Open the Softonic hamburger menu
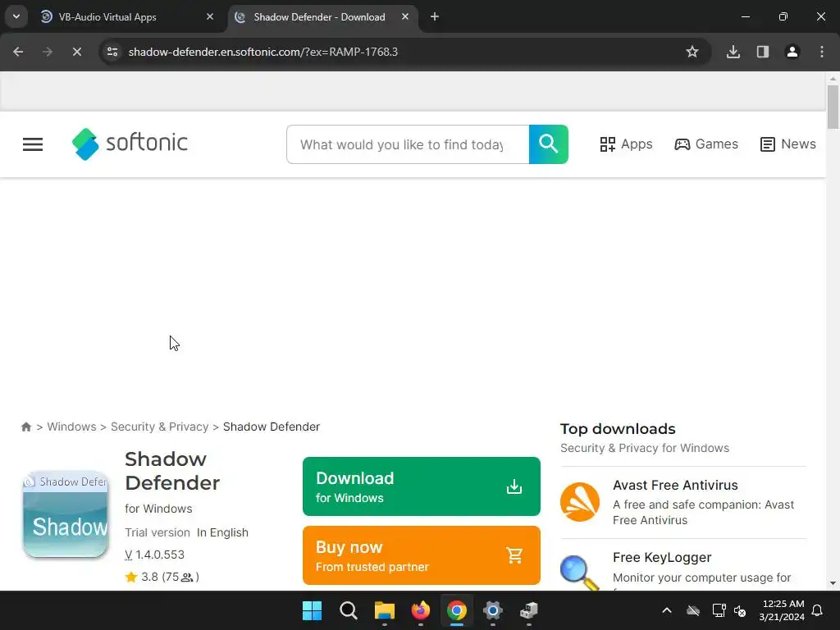The width and height of the screenshot is (840, 630). click(33, 144)
